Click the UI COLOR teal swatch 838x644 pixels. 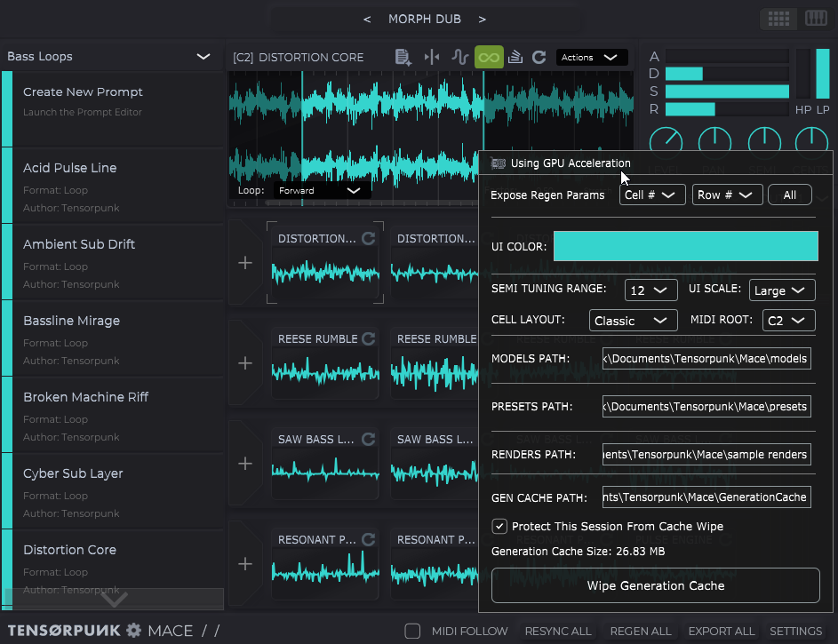(x=686, y=246)
